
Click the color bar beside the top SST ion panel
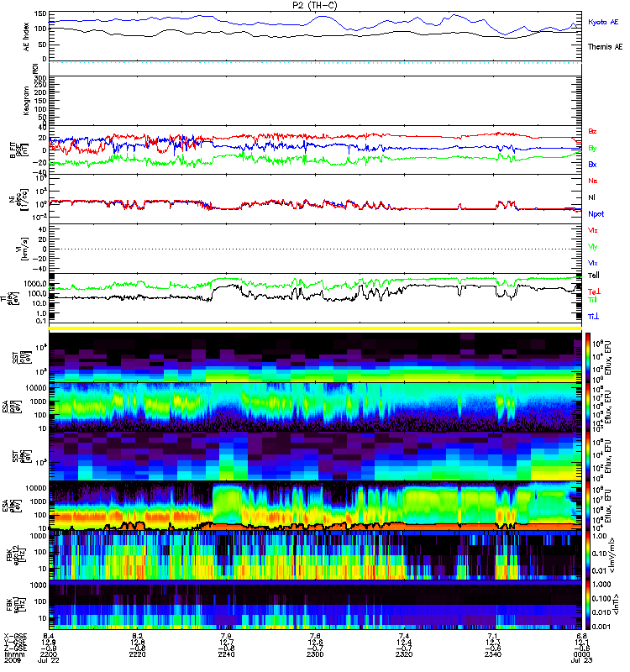pyautogui.click(x=588, y=358)
